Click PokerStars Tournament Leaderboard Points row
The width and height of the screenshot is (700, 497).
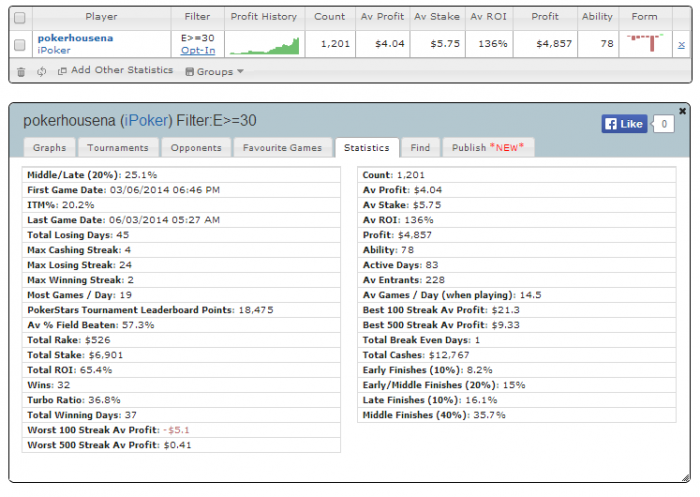point(181,310)
